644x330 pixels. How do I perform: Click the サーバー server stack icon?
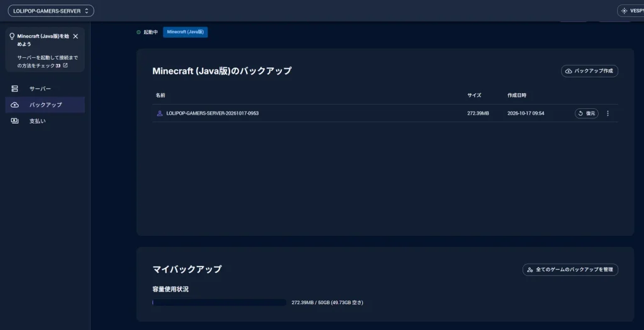click(15, 88)
